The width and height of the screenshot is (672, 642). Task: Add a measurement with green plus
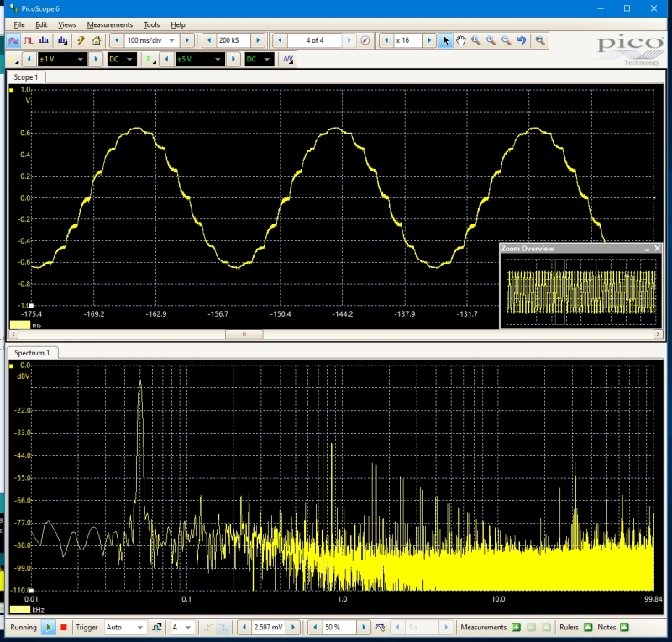tap(516, 628)
